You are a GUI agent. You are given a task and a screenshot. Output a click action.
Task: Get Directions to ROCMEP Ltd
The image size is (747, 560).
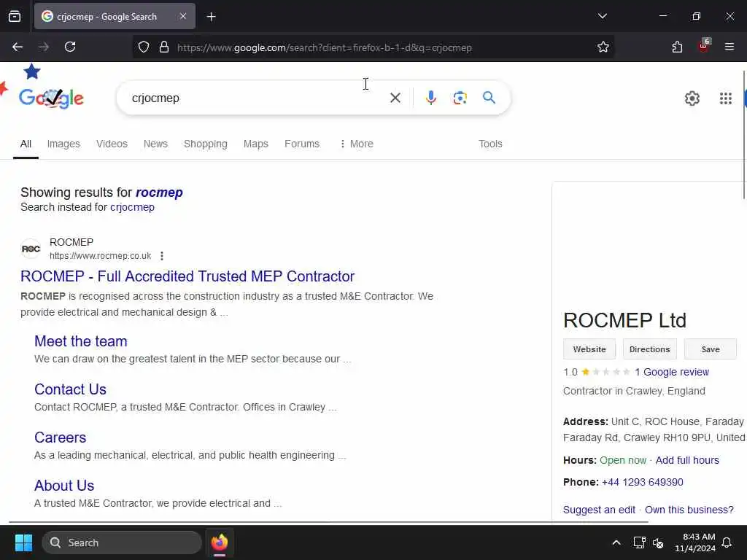(649, 349)
